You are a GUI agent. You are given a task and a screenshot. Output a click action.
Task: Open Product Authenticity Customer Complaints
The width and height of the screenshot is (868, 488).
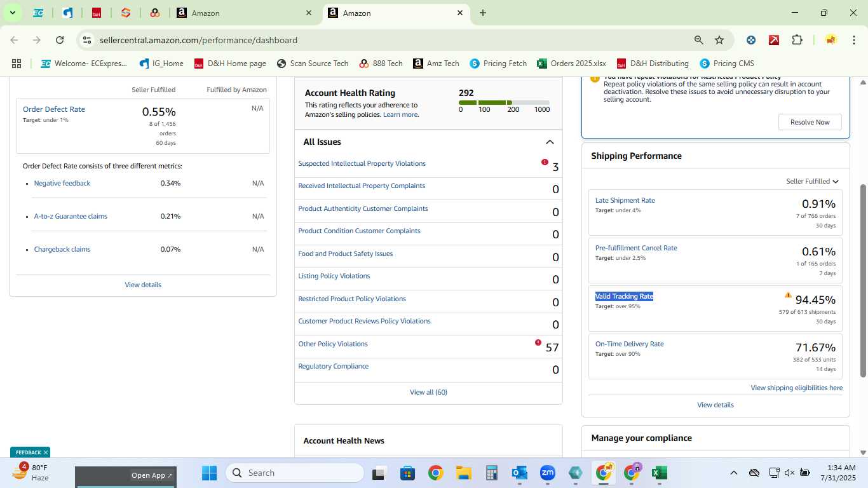pyautogui.click(x=363, y=208)
